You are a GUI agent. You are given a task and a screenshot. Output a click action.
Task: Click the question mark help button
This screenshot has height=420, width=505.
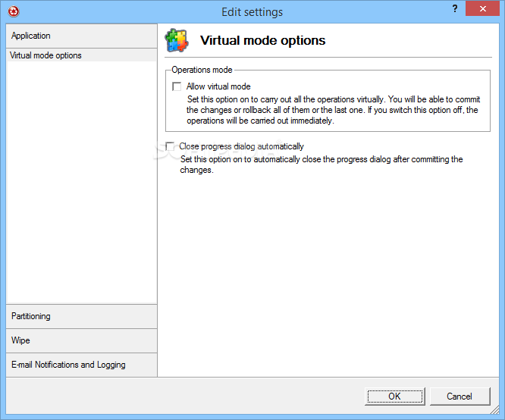coord(455,8)
